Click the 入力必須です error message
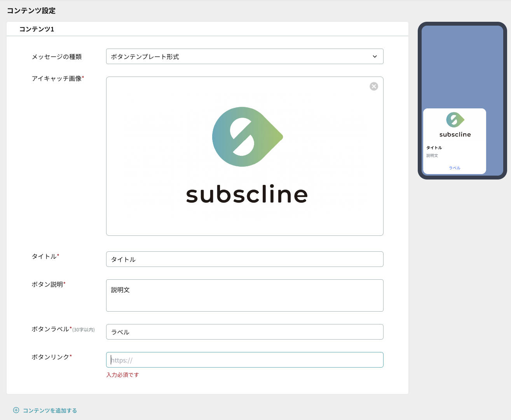 [x=122, y=375]
